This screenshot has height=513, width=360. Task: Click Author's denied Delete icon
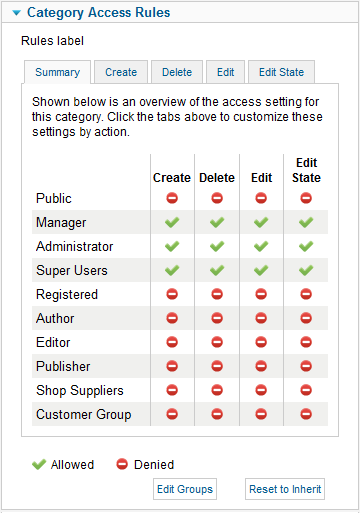217,318
